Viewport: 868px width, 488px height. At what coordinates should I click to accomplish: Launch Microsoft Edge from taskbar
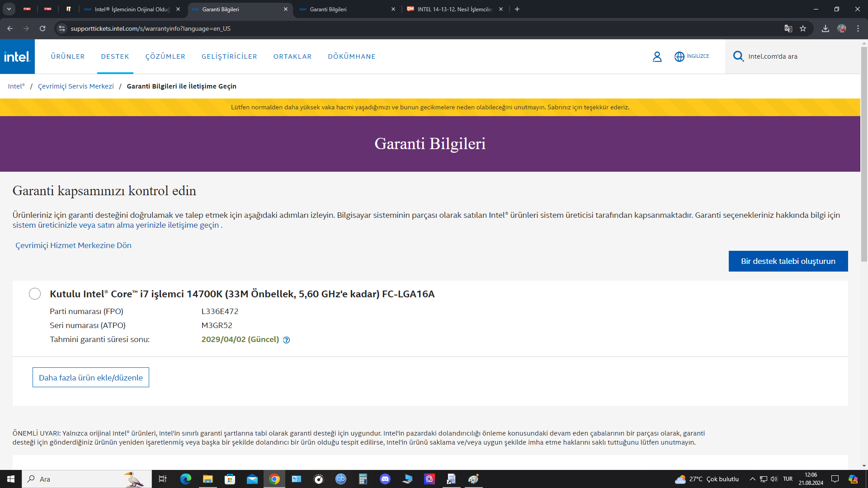point(186,479)
